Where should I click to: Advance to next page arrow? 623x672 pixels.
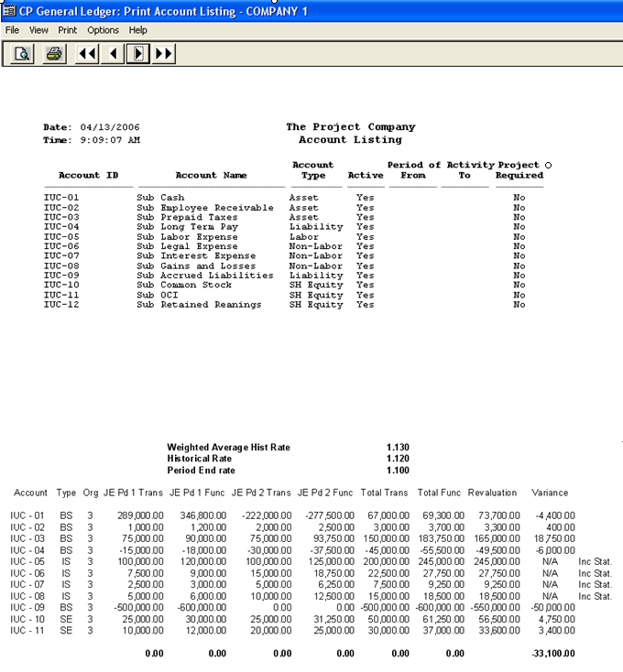[x=138, y=54]
